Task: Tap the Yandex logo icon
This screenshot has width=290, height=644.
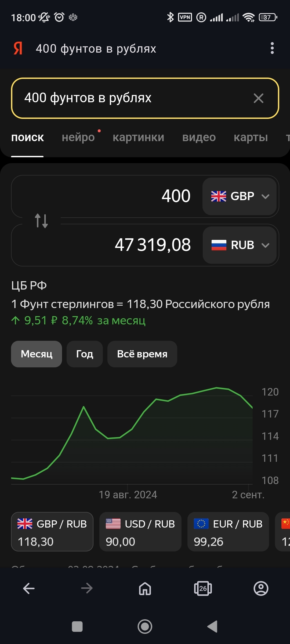Action: 18,49
